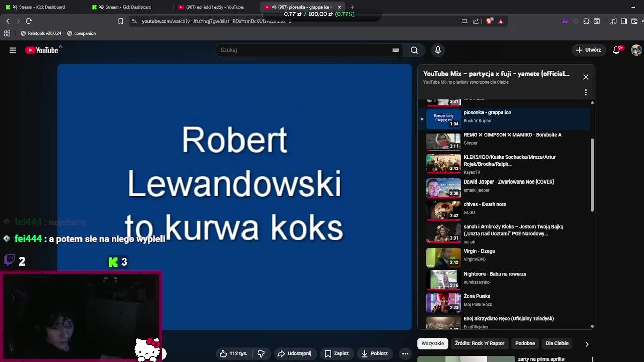The width and height of the screenshot is (644, 362).
Task: Expand more filter chips with right arrow
Action: click(587, 344)
